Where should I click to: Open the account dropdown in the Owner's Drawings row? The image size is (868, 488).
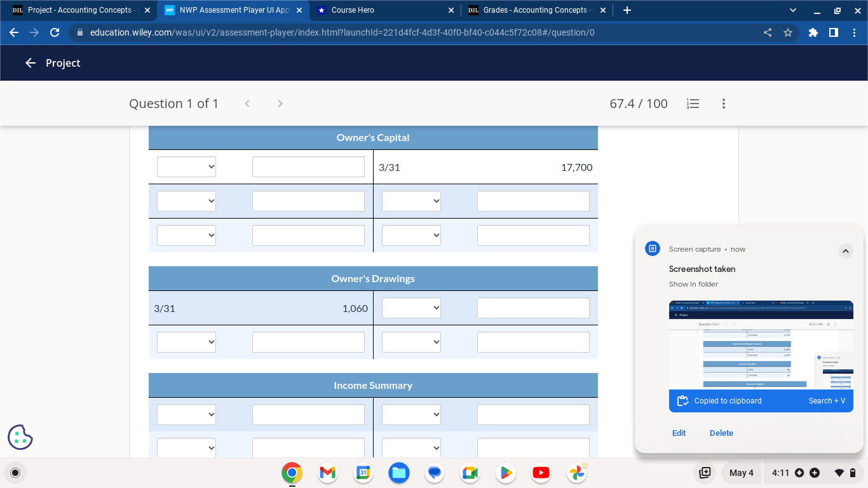pyautogui.click(x=411, y=308)
